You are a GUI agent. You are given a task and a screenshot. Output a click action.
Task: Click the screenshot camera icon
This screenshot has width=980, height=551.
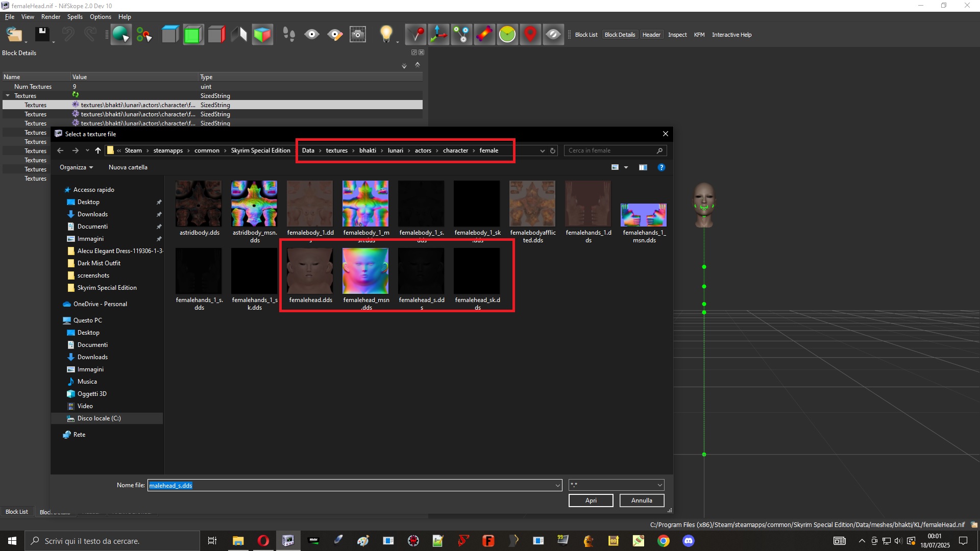[358, 35]
